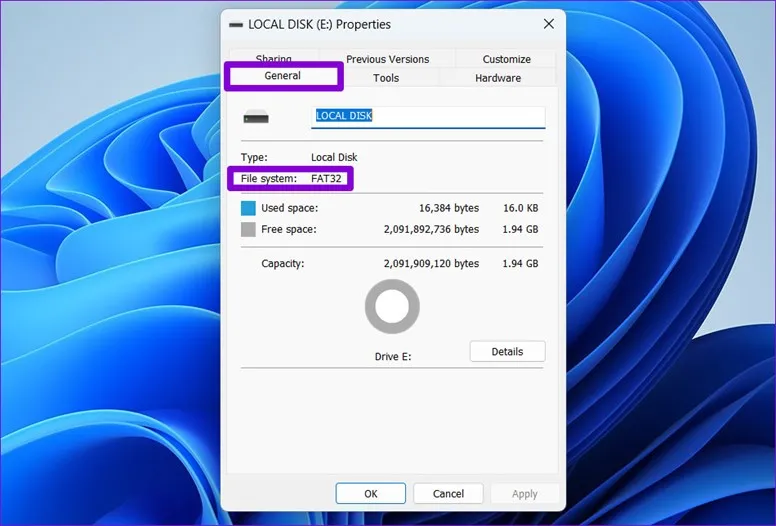
Task: Open the Previous Versions tab
Action: [387, 59]
